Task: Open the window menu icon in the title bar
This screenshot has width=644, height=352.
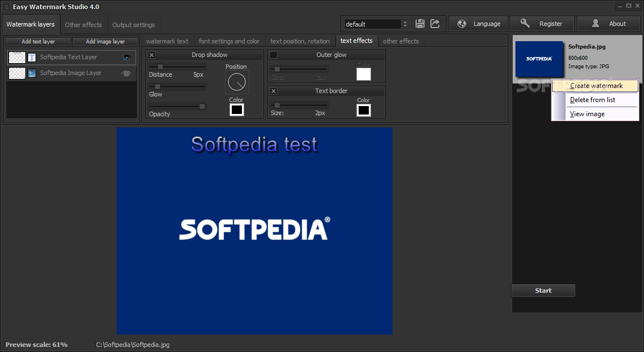Action: (x=6, y=7)
